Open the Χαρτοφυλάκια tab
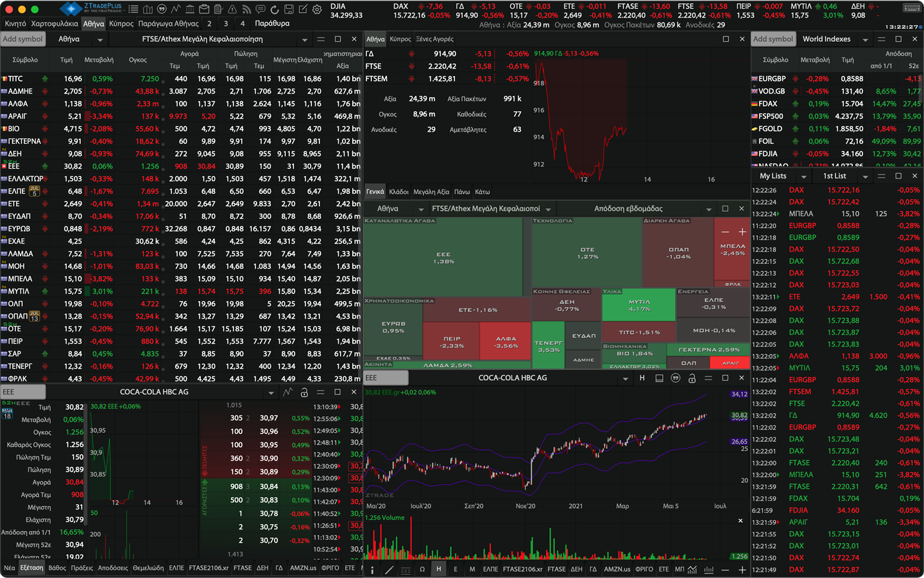Screen dimensions: 924x578 (x=55, y=24)
